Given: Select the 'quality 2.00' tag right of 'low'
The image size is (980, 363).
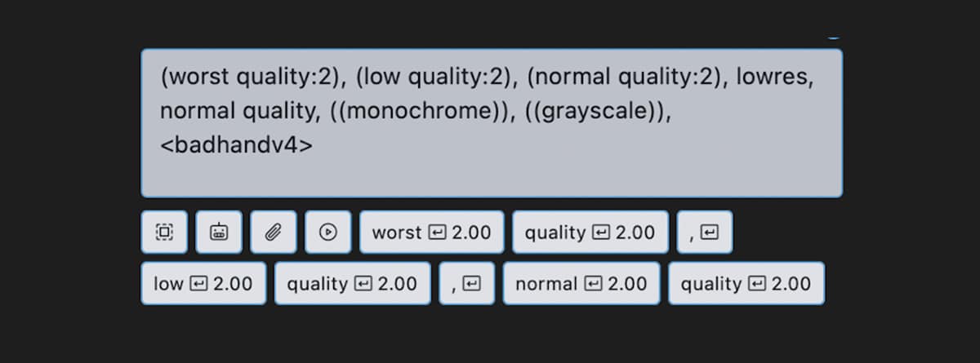Looking at the screenshot, I should (x=352, y=283).
